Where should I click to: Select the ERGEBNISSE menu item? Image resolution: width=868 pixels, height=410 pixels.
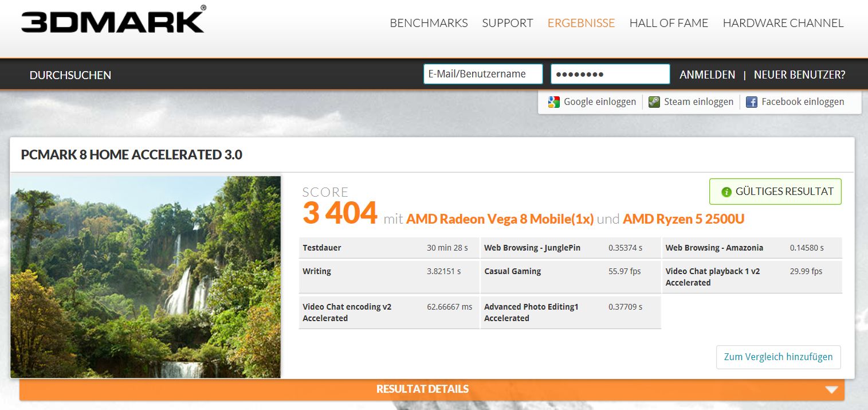581,23
